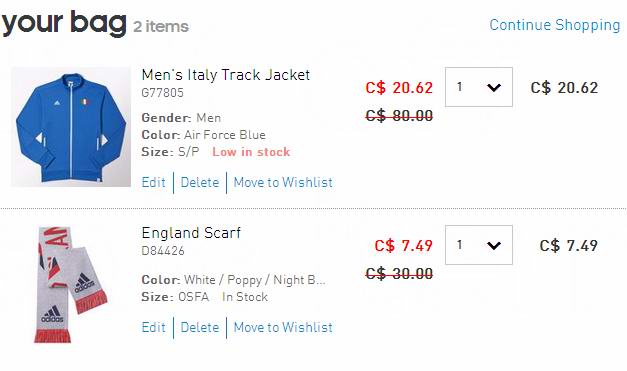Click the 'your bag' heading
This screenshot has height=371, width=627.
coord(64,23)
